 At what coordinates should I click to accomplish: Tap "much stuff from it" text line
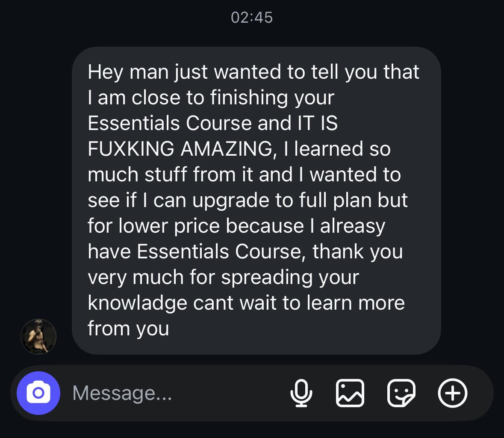point(244,175)
